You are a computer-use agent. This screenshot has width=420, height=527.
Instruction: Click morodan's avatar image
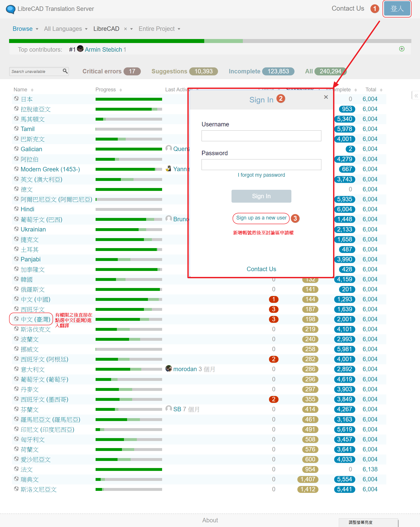click(169, 368)
